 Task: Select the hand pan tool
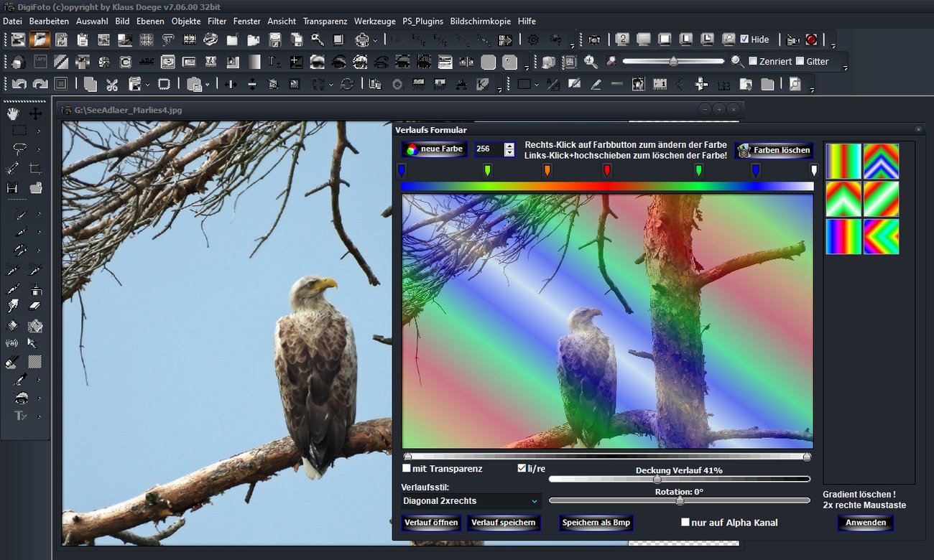click(13, 113)
